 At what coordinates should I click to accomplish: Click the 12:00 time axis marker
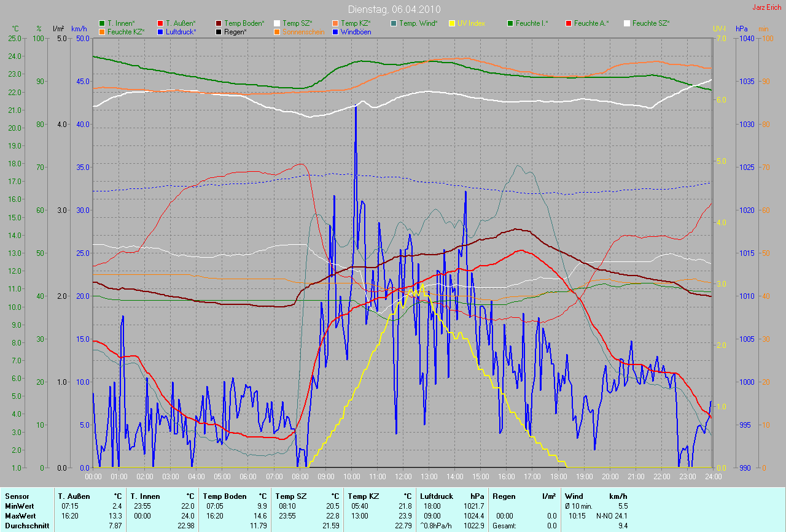click(403, 476)
